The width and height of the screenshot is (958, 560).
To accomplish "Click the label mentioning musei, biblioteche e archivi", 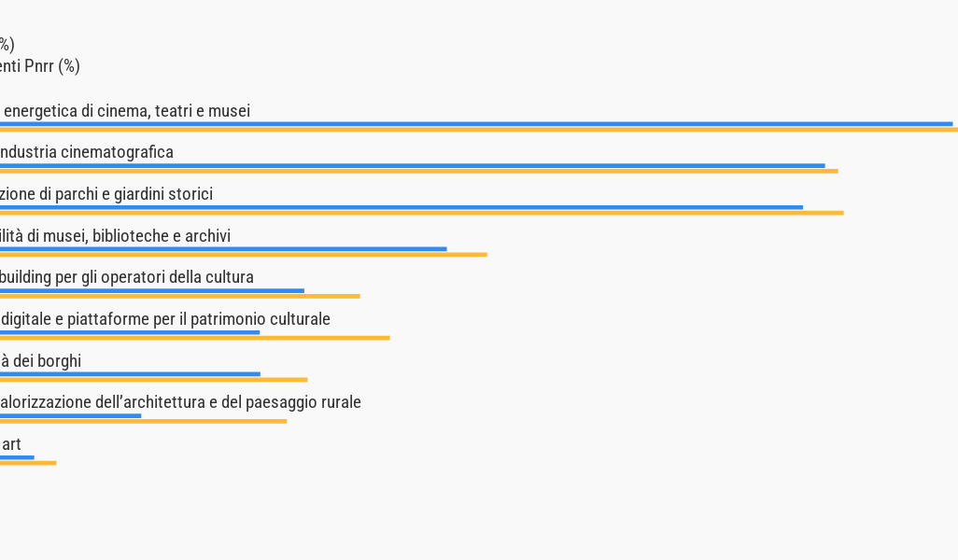I will [x=115, y=236].
